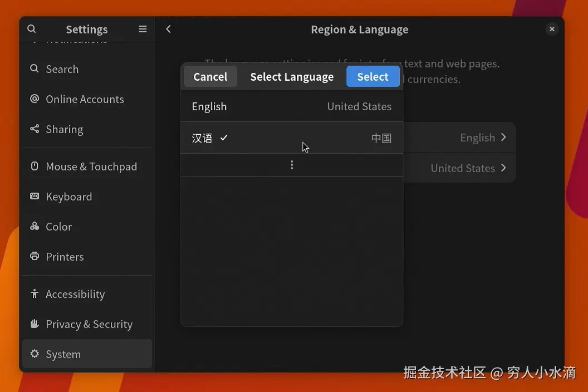Click the Select Language dialog title
Image resolution: width=588 pixels, height=392 pixels.
(x=292, y=76)
